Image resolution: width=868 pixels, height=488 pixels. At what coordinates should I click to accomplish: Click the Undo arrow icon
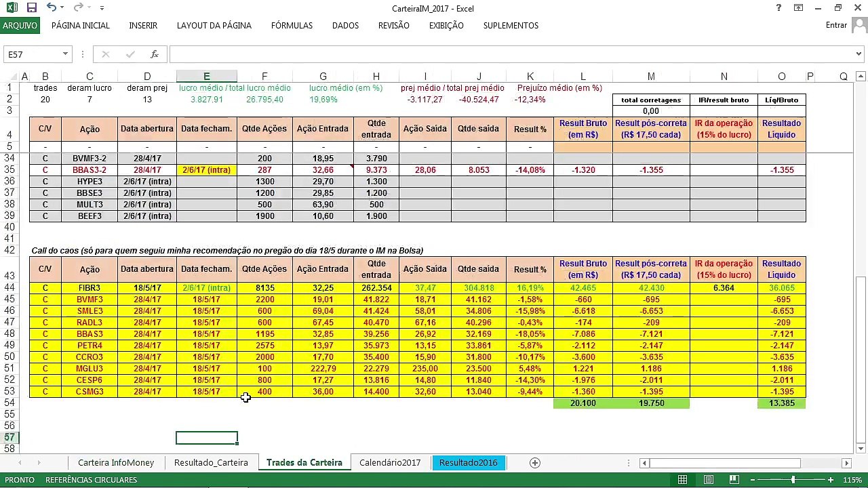[x=52, y=8]
